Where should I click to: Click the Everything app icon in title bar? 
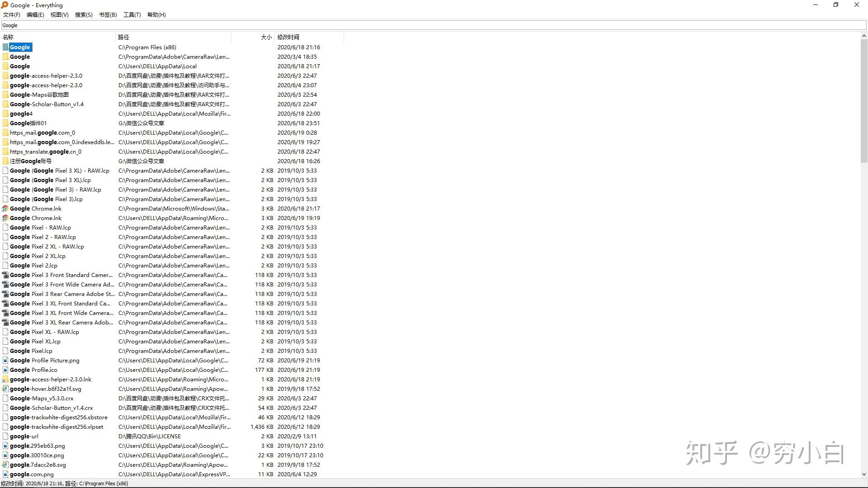pyautogui.click(x=5, y=5)
